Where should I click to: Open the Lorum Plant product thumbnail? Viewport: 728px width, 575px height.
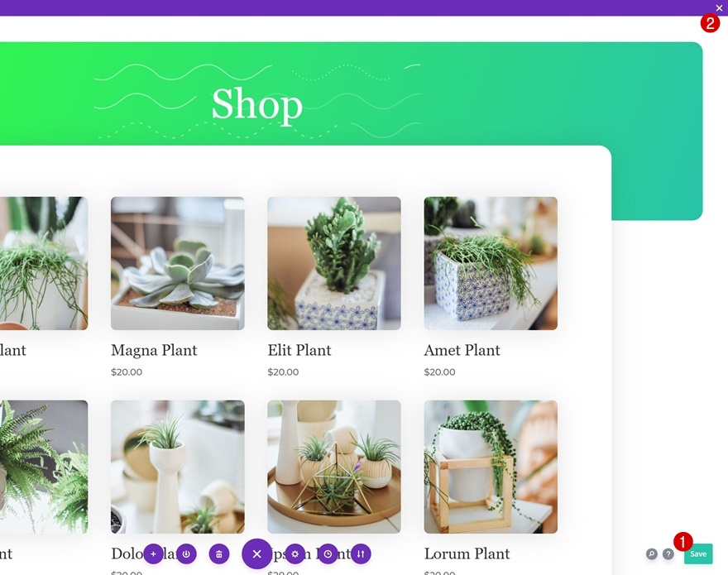click(491, 467)
